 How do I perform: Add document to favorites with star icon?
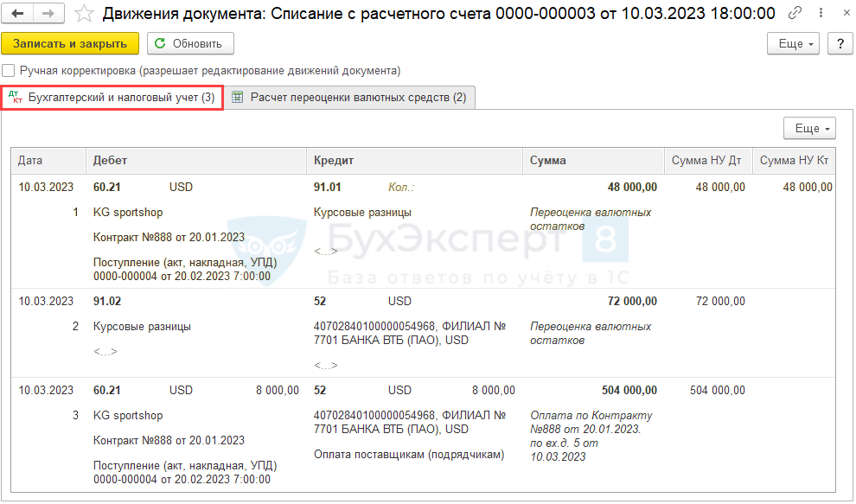[x=84, y=14]
